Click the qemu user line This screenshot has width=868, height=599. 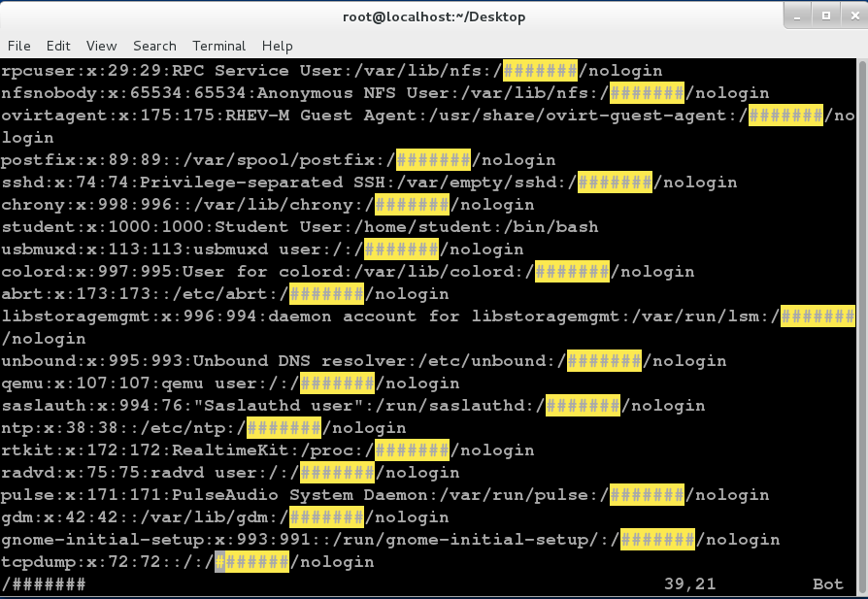(230, 383)
